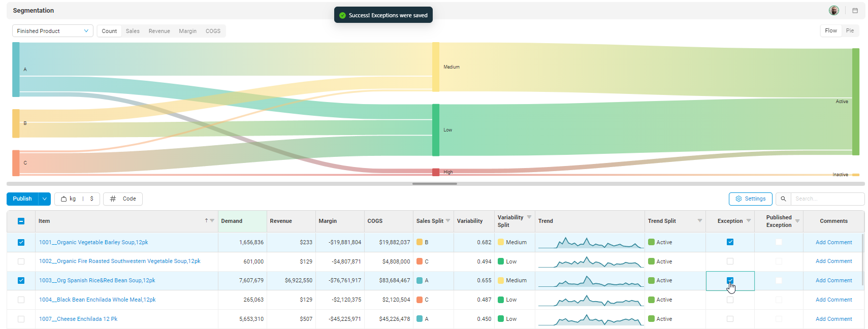Click the dollar currency unit
The height and width of the screenshot is (329, 868).
pos(92,199)
